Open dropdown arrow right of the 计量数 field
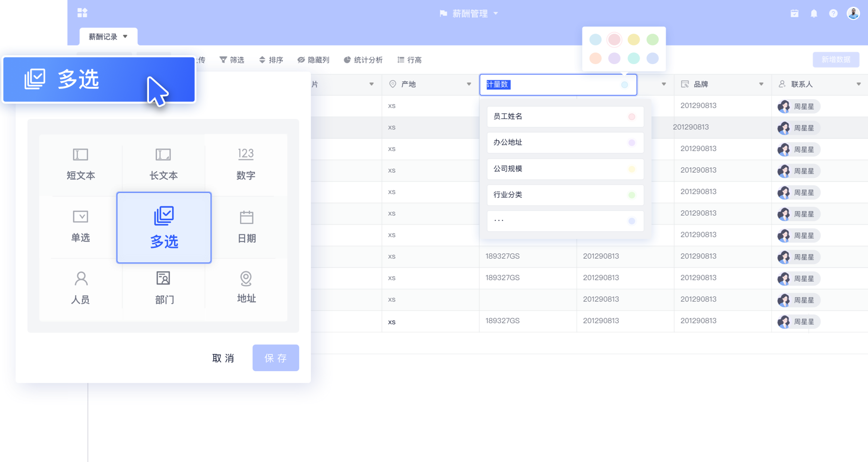The height and width of the screenshot is (462, 868). click(664, 84)
